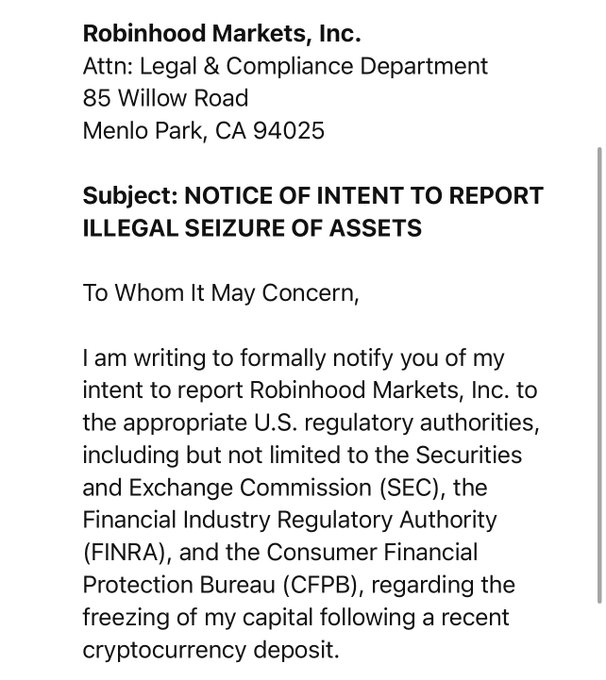Click the "Robinhood Markets, Inc." bold heading
The height and width of the screenshot is (680, 606).
221,35
